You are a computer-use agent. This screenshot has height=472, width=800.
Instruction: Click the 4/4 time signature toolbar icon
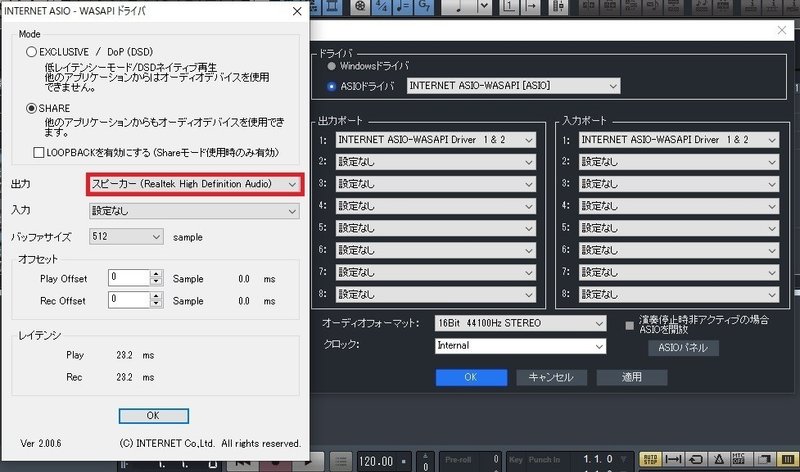click(x=382, y=6)
